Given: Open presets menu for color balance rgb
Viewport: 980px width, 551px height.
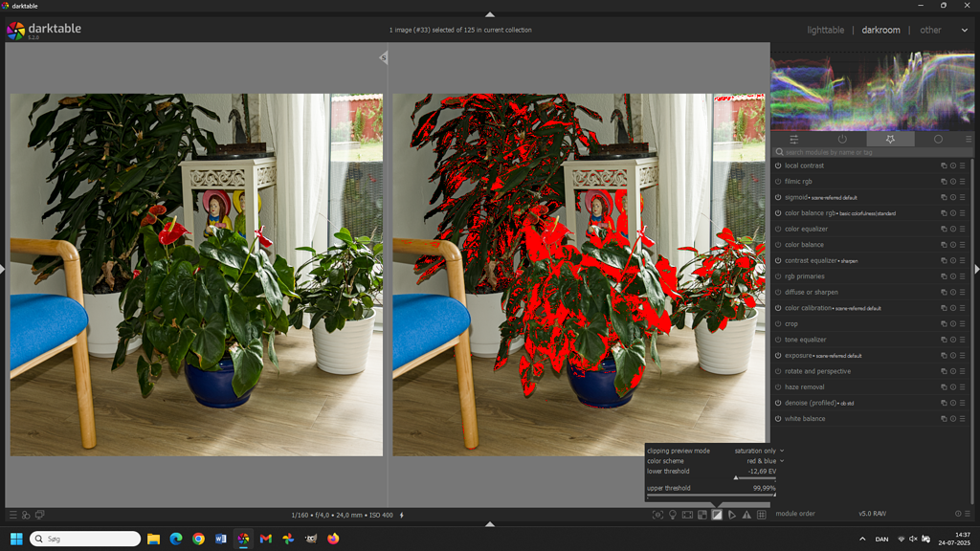Looking at the screenshot, I should click(960, 212).
